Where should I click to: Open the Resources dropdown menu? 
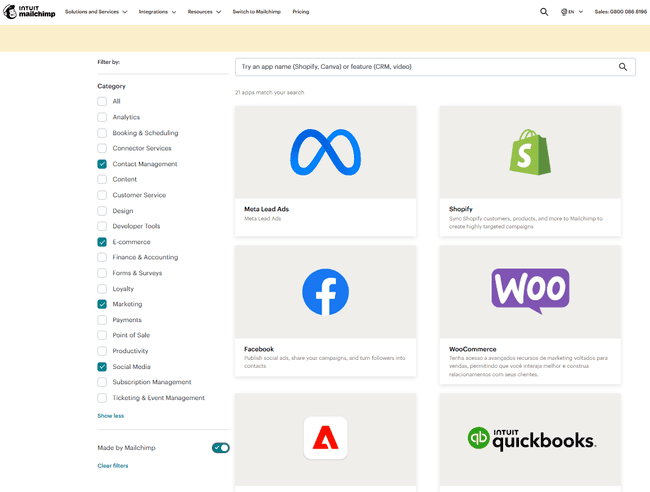click(204, 12)
